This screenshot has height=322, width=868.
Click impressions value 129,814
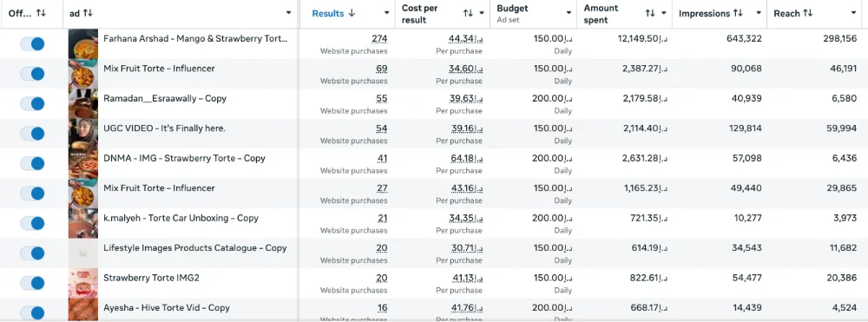pos(744,128)
